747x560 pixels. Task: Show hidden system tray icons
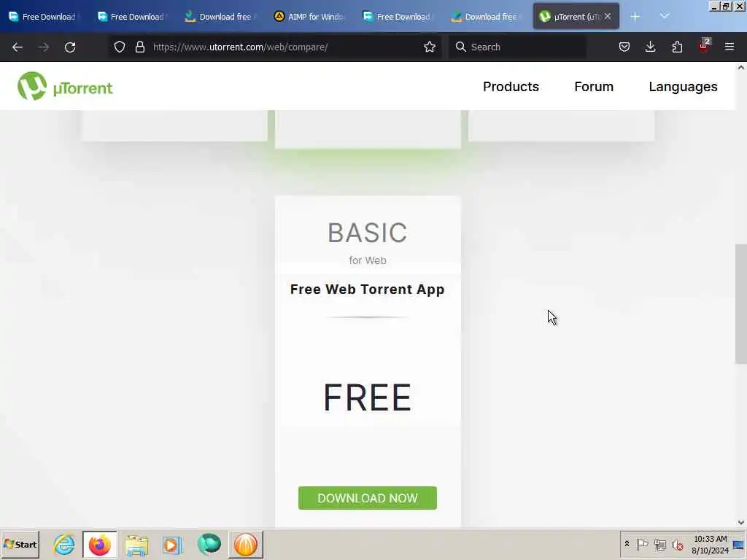[x=627, y=544]
